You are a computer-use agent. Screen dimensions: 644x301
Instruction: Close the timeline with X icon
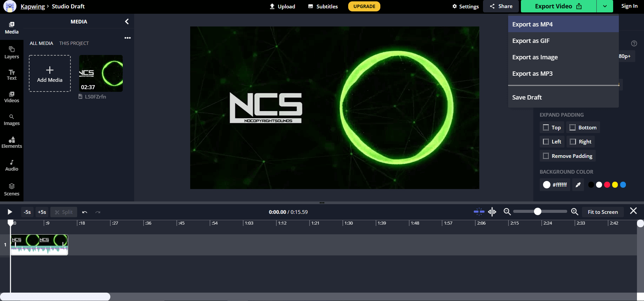633,211
